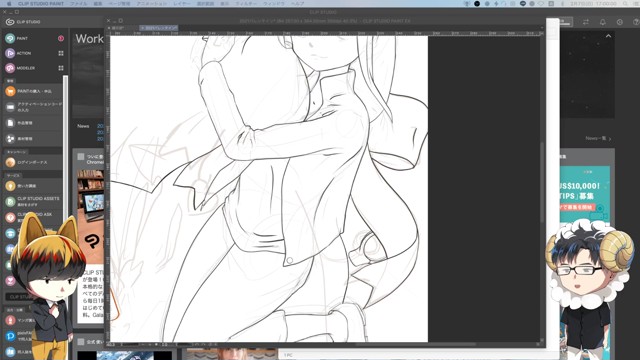Launch ACTION from the Clip Studio sidebar
The width and height of the screenshot is (640, 360).
click(x=18, y=53)
